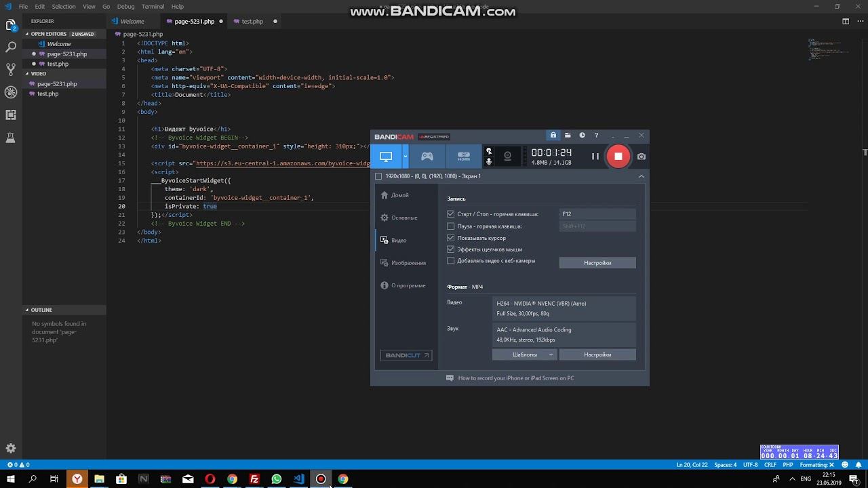Toggle the Показывать курсор checkbox

pos(450,238)
